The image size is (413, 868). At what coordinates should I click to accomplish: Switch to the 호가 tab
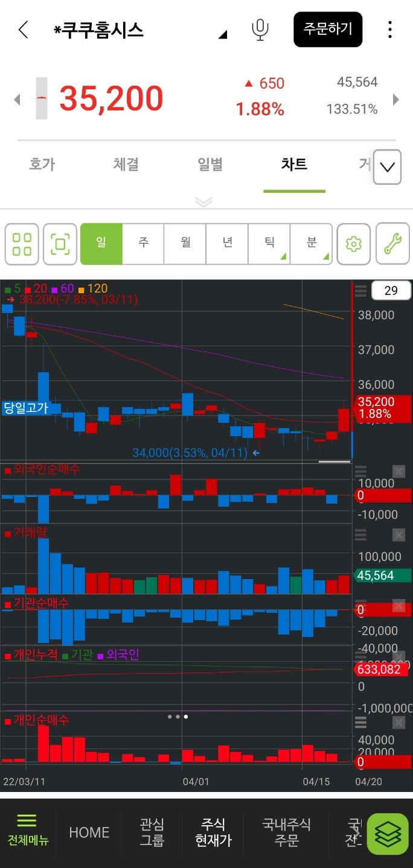[x=42, y=164]
